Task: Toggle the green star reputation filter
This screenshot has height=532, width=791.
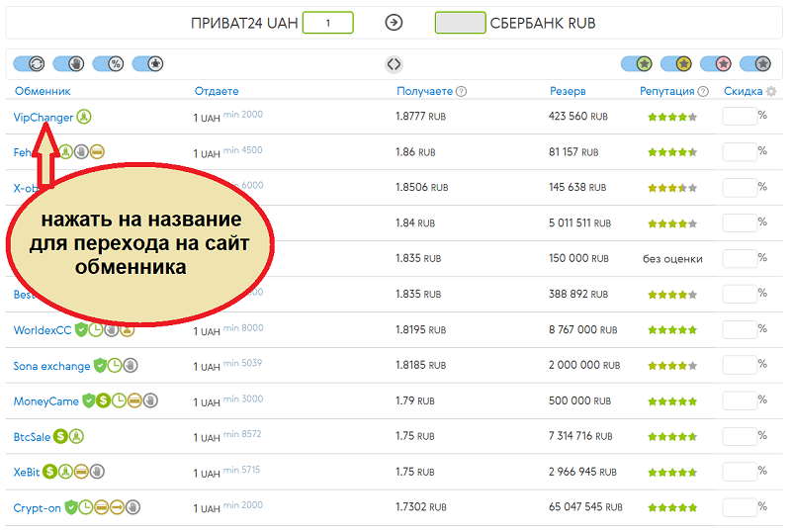Action: (637, 63)
